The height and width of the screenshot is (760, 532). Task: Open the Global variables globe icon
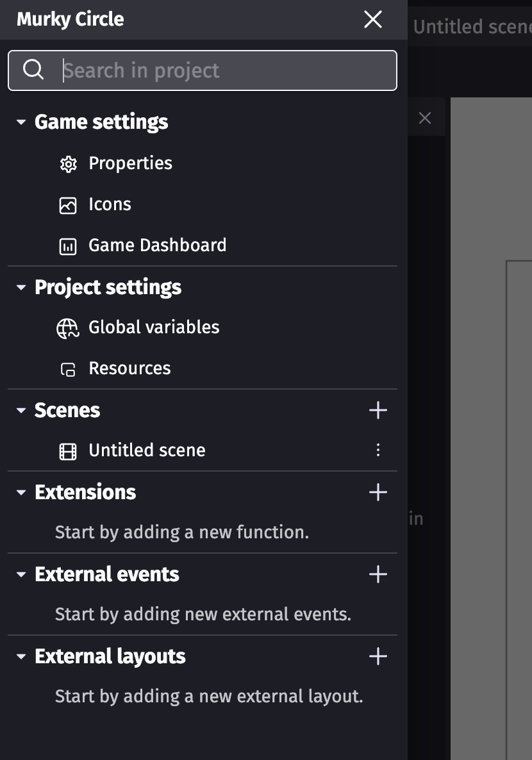[x=68, y=329]
